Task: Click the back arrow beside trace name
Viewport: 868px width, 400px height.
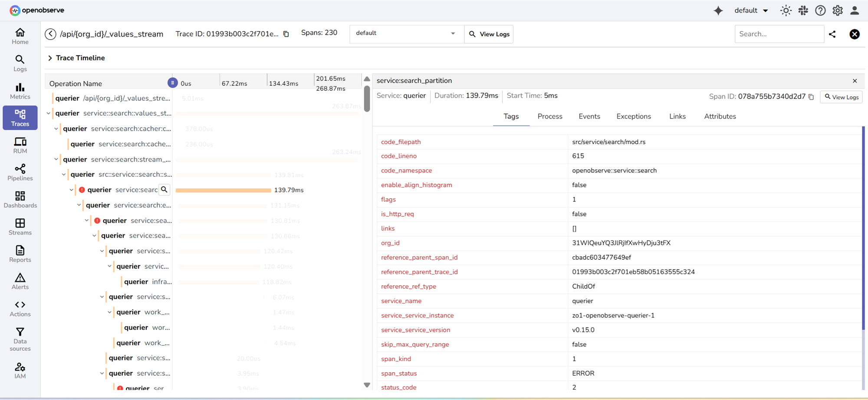Action: click(x=51, y=34)
